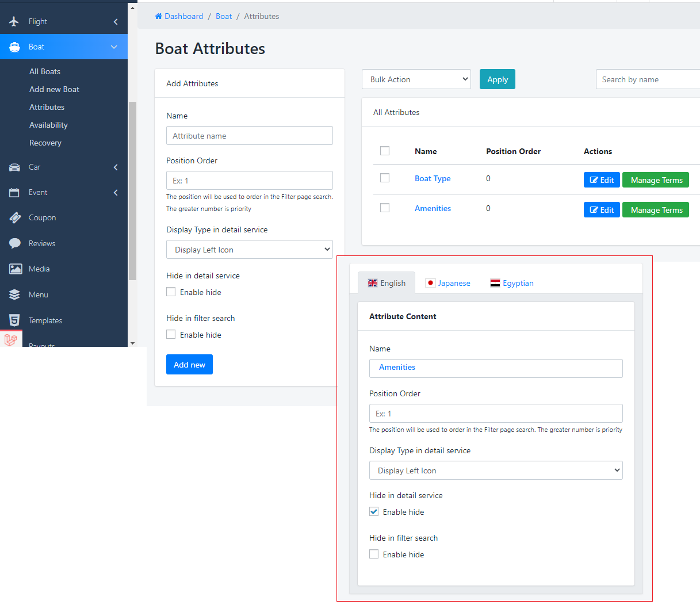Viewport: 700px width, 612px height.
Task: Open Display Type dropdown in Add Attributes form
Action: click(249, 250)
